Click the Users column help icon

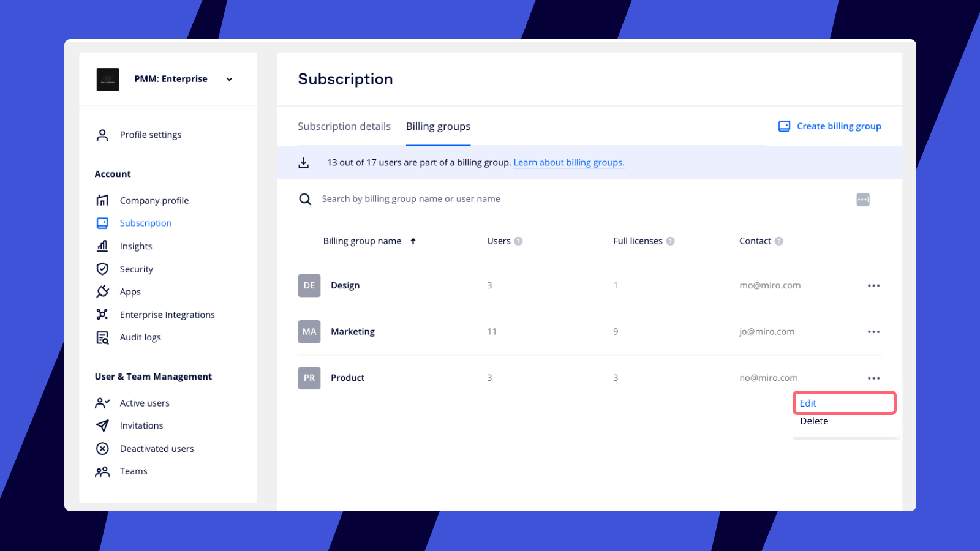click(x=518, y=241)
